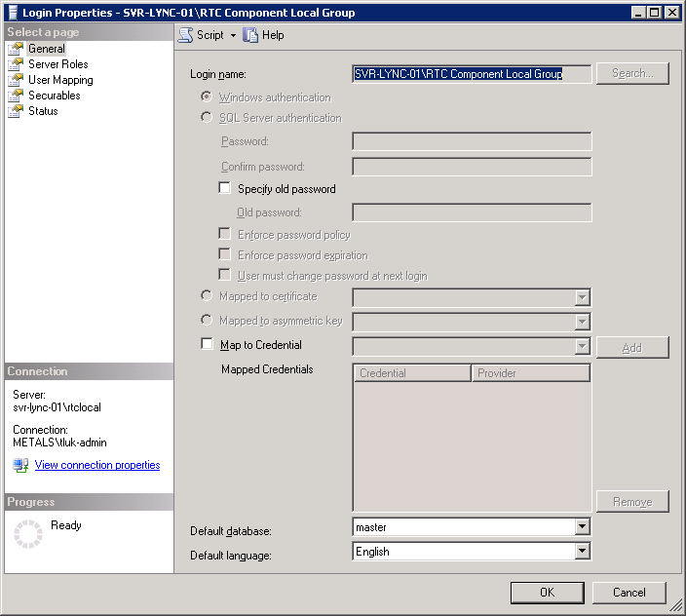Click the Server Roles page icon

point(16,64)
